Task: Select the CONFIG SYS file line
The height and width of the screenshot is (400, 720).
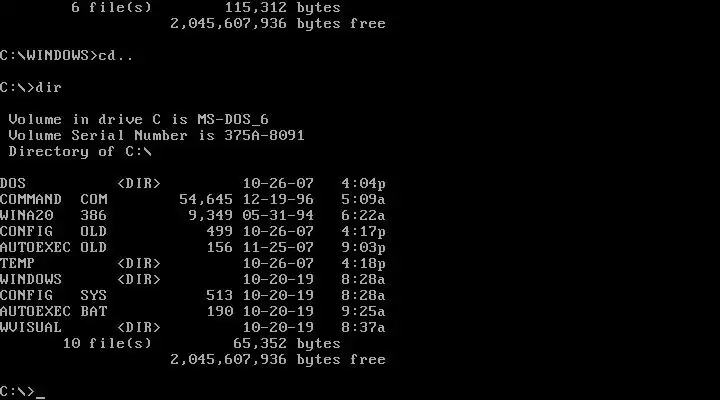Action: [193, 295]
